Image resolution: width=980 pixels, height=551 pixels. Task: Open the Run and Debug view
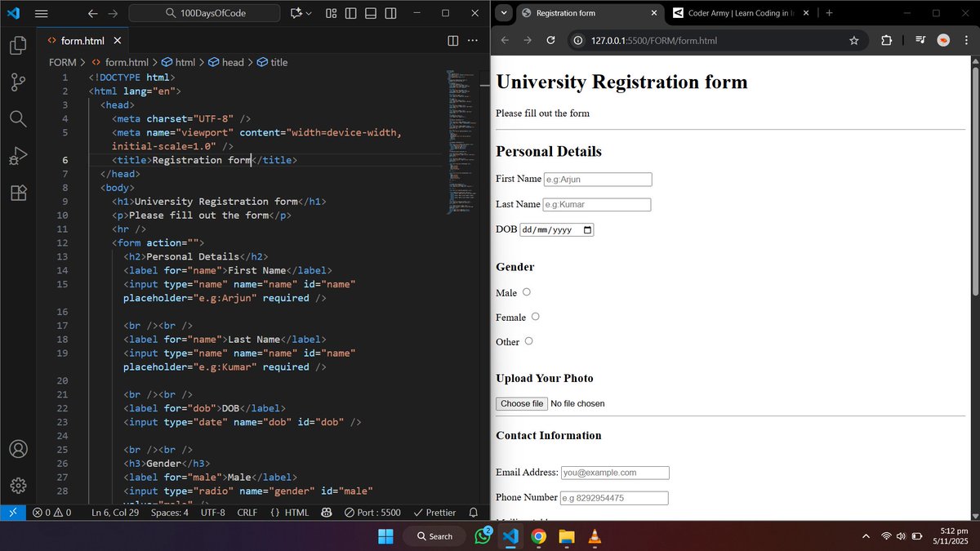(18, 156)
